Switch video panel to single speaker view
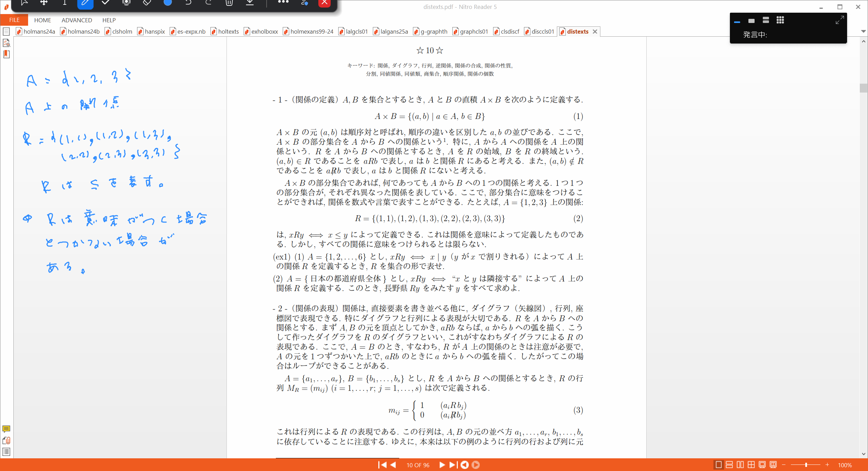This screenshot has height=471, width=868. point(751,21)
